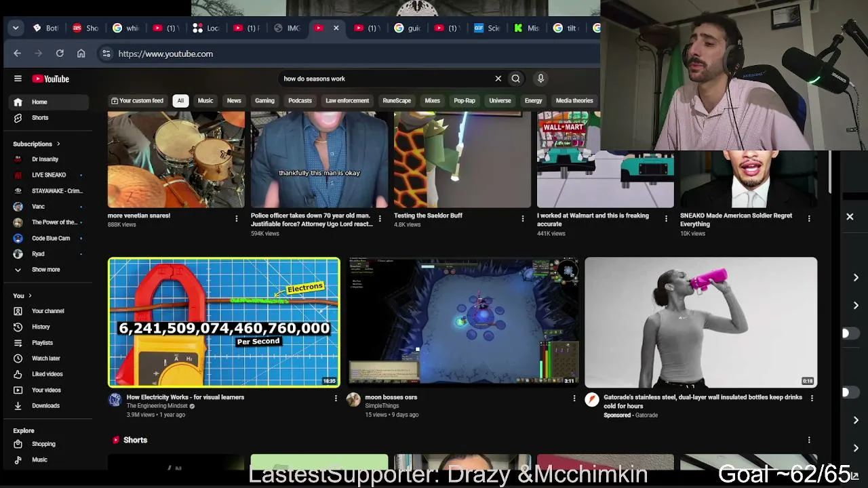Click the magnifier search button
This screenshot has width=868, height=488.
(x=516, y=79)
